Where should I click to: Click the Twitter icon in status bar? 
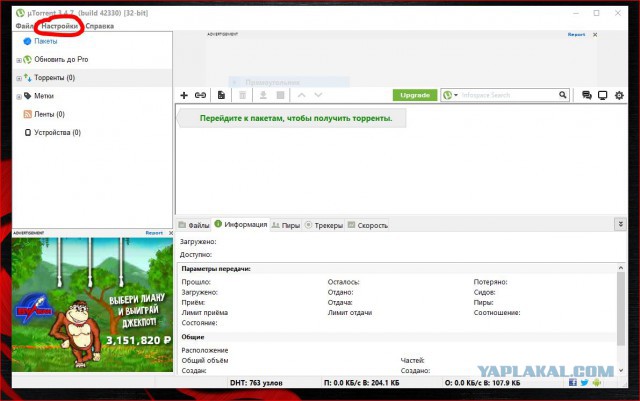click(x=584, y=383)
